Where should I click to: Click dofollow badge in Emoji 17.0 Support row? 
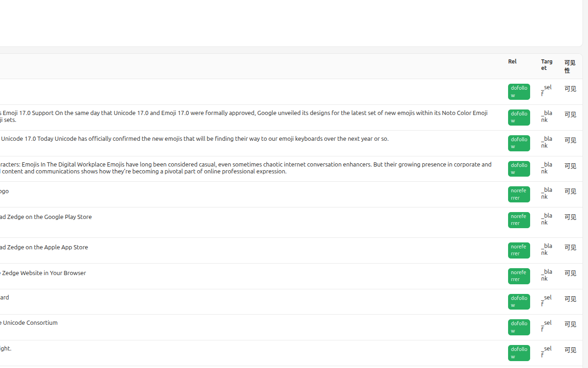pos(519,117)
